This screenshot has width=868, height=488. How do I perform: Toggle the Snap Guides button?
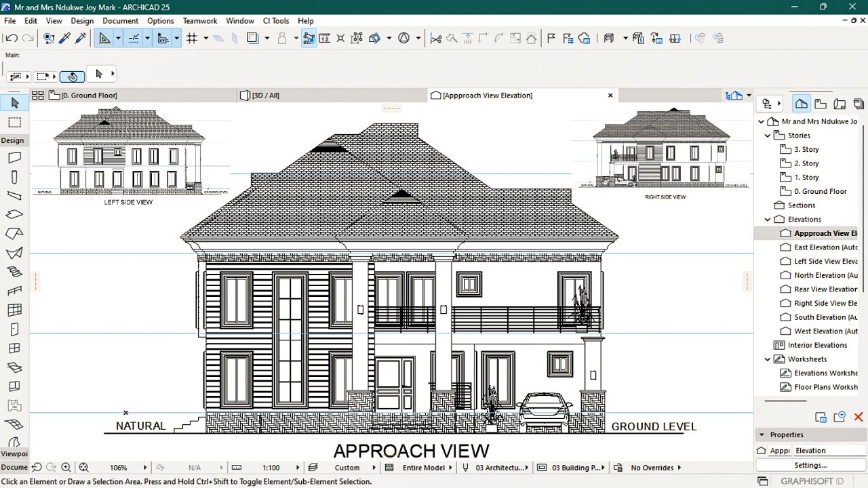point(134,39)
